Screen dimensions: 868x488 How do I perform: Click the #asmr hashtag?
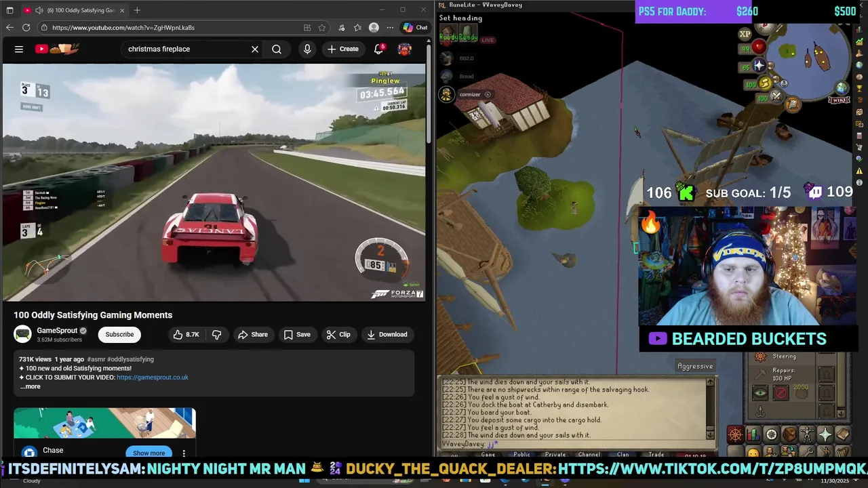click(95, 359)
